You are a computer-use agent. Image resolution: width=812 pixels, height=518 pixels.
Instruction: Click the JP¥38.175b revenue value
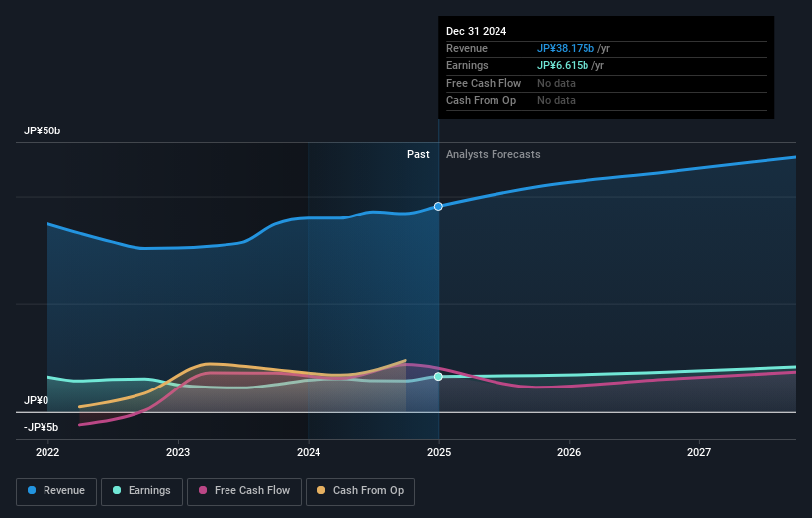click(566, 48)
